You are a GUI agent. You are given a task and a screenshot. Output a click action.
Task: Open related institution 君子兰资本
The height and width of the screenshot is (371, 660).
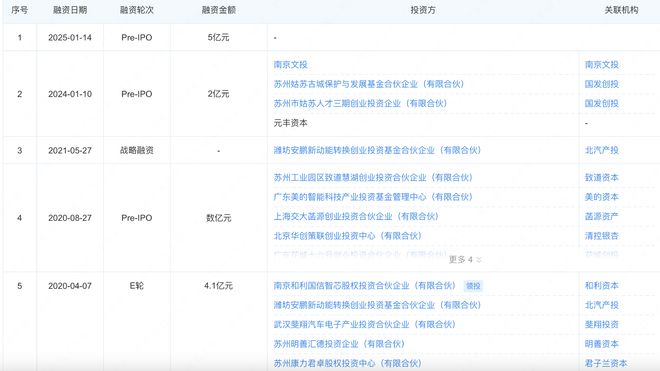click(606, 363)
